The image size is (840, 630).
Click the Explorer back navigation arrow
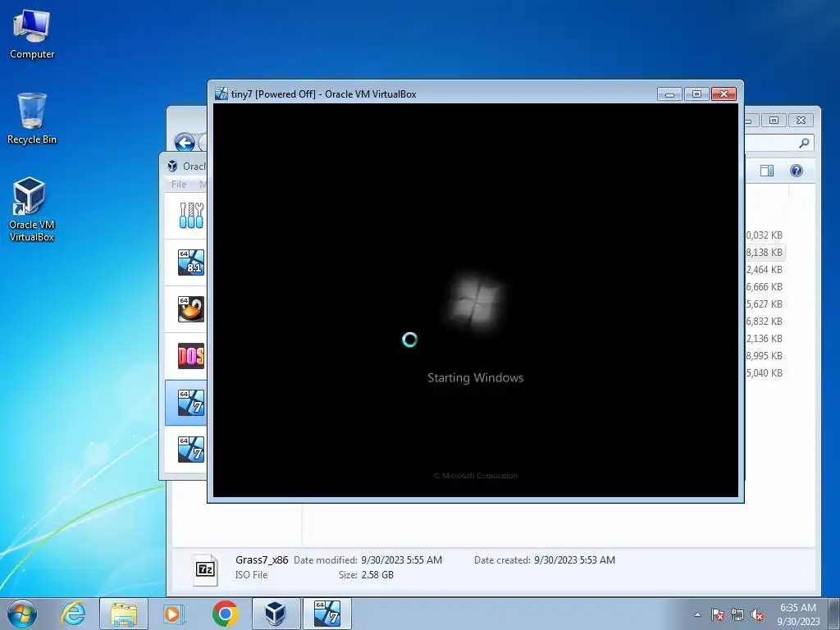pos(185,143)
